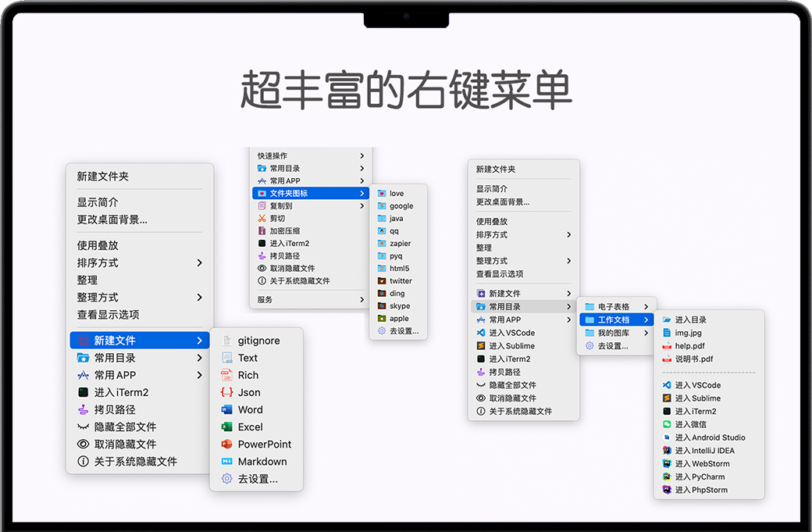This screenshot has width=812, height=532.
Task: Expand the 工作文档 folder arrow
Action: pos(646,320)
